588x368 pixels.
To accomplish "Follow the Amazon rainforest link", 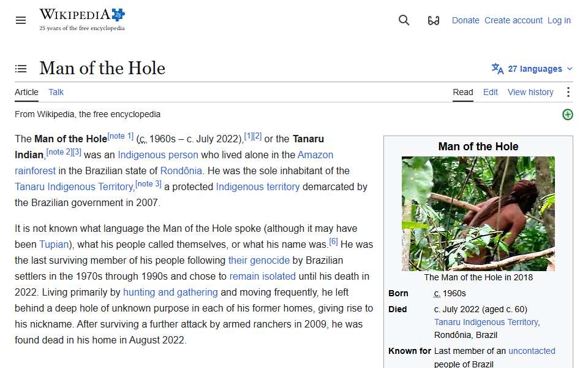I will pyautogui.click(x=315, y=155).
